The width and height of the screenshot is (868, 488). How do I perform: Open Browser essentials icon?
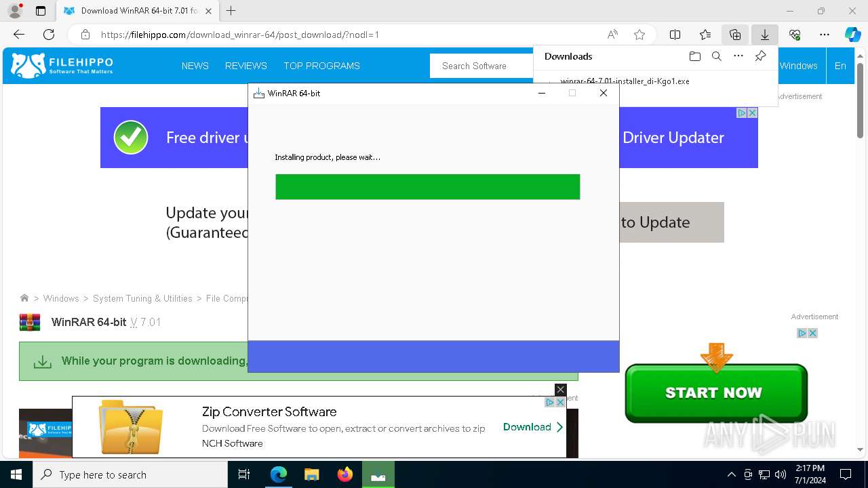tap(795, 35)
